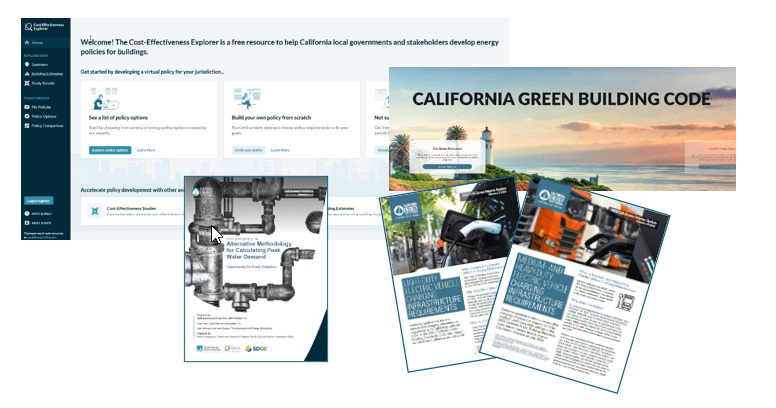Follow Learn More under policy options list
776x408 pixels.
pos(146,150)
